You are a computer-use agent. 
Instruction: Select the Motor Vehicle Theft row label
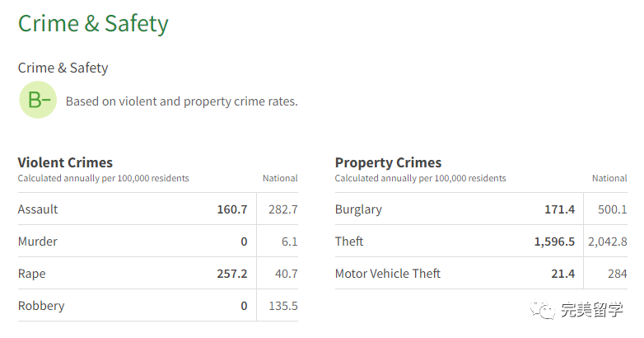click(388, 274)
